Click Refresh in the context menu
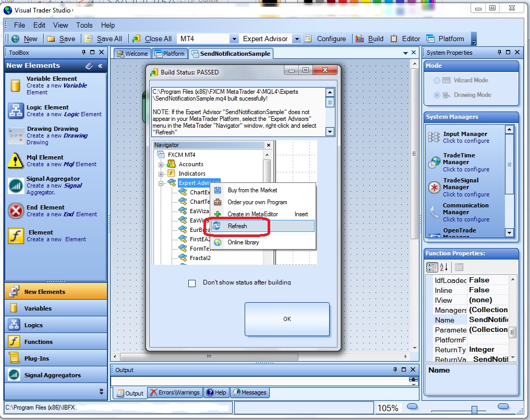Image resolution: width=530 pixels, height=420 pixels. tap(237, 226)
